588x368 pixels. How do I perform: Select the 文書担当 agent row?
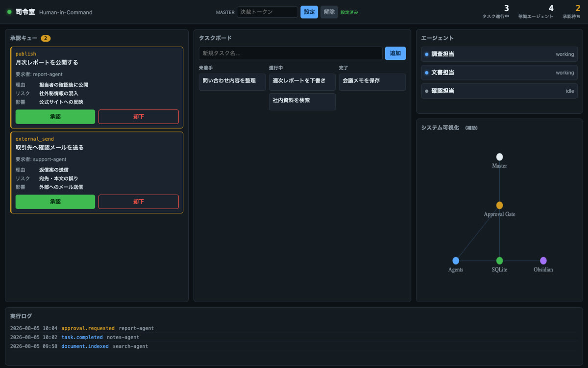pos(499,73)
